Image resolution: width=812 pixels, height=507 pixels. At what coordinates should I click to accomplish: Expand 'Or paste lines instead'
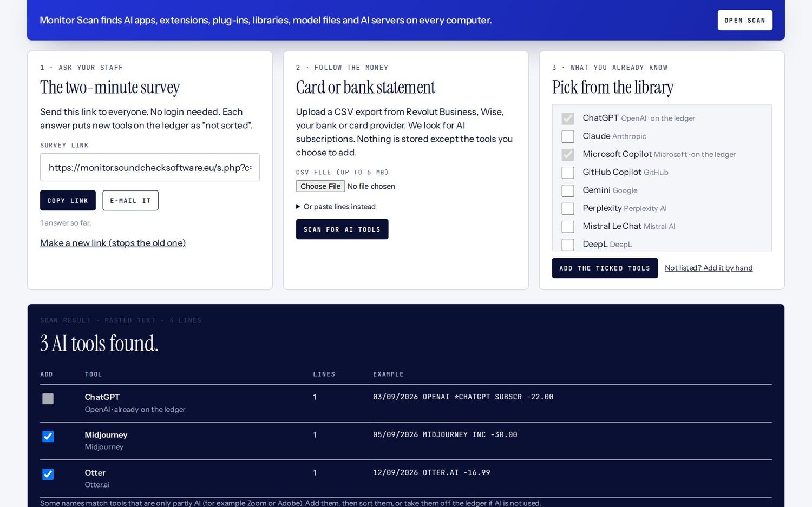coord(336,207)
